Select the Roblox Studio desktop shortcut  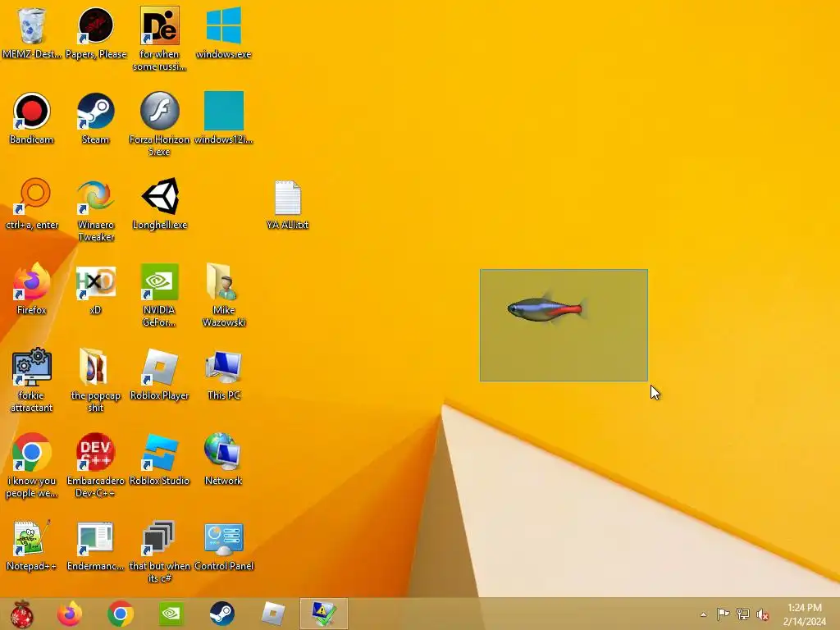[x=159, y=459]
